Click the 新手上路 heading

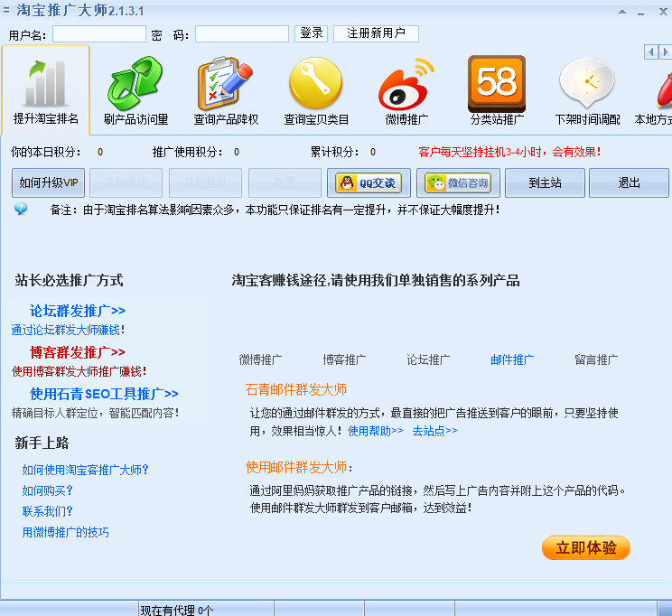coord(42,443)
